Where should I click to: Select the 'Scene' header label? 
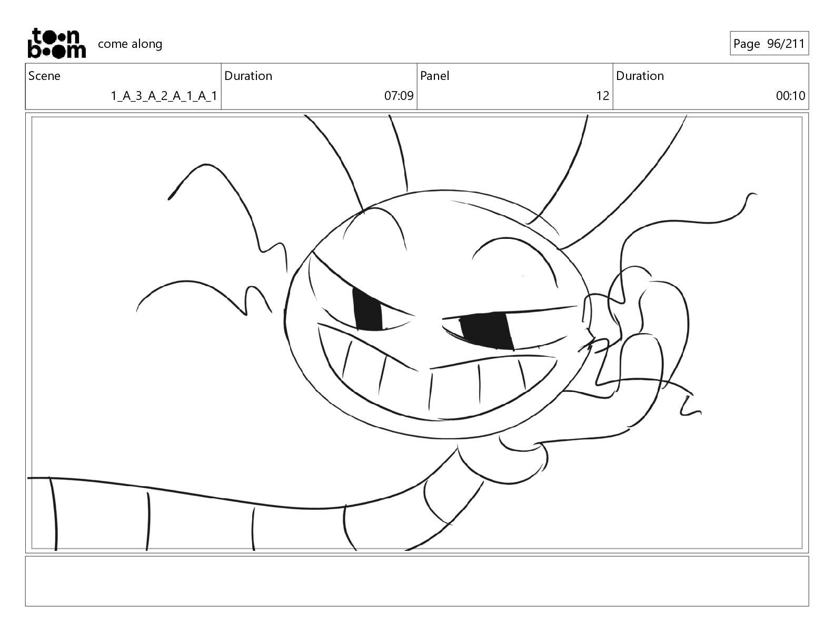(44, 76)
